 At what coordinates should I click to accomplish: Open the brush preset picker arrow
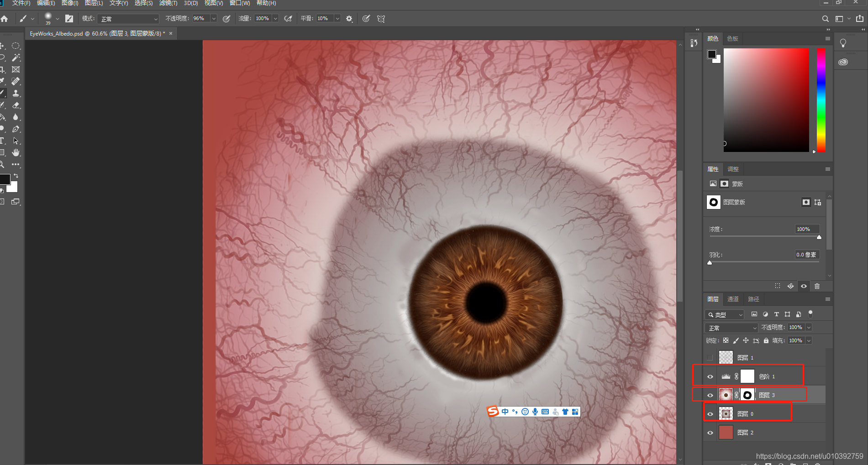coord(58,19)
